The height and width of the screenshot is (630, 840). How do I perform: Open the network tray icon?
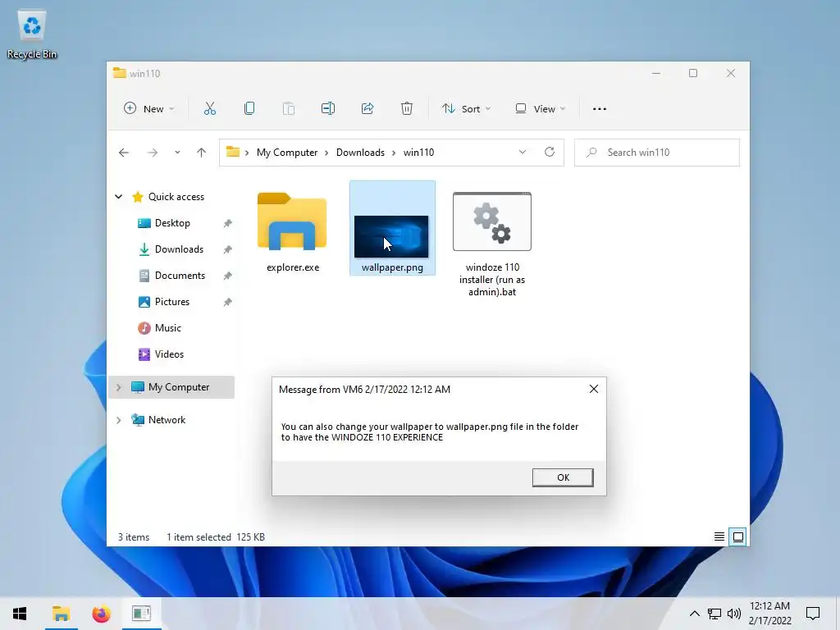point(714,614)
